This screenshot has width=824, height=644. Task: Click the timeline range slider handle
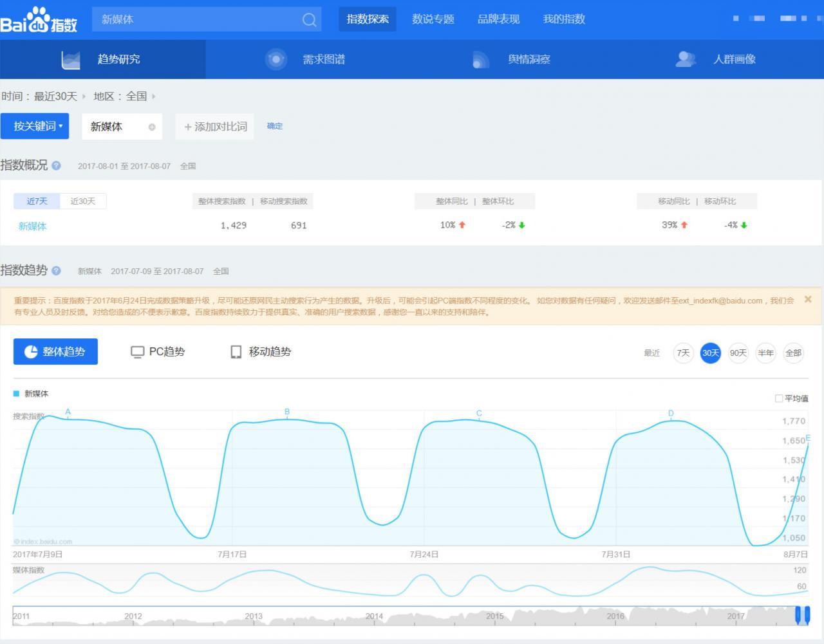(802, 615)
